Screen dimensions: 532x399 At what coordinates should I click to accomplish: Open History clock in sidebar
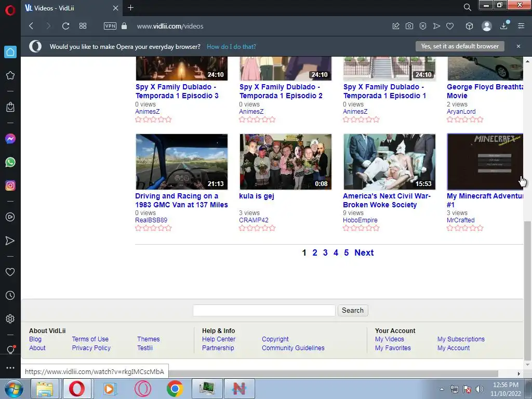tap(10, 296)
